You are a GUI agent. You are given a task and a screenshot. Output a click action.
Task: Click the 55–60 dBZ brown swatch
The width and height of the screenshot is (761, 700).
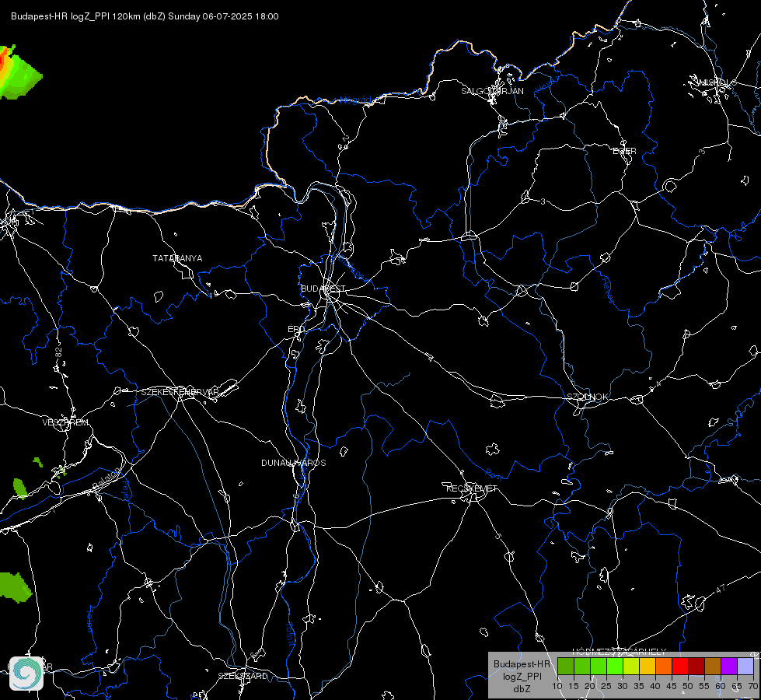[x=713, y=666]
